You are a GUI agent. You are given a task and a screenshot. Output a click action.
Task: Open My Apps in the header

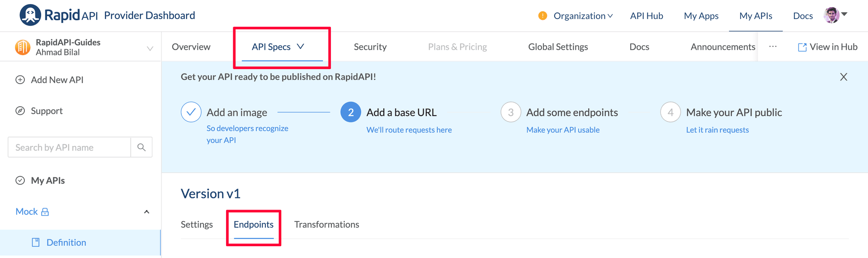(x=701, y=16)
